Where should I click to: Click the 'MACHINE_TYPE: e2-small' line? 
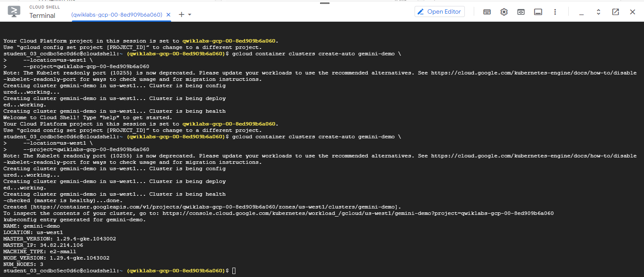click(40, 251)
